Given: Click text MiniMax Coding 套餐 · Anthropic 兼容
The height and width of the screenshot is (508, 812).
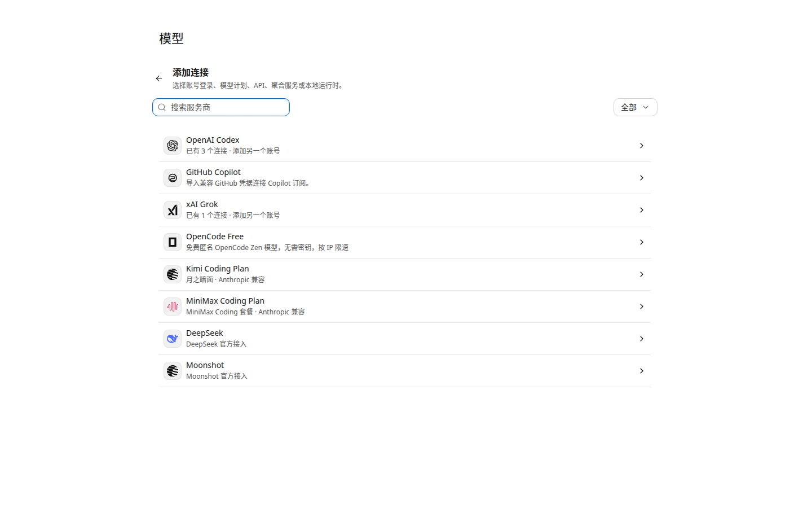Looking at the screenshot, I should [x=245, y=312].
